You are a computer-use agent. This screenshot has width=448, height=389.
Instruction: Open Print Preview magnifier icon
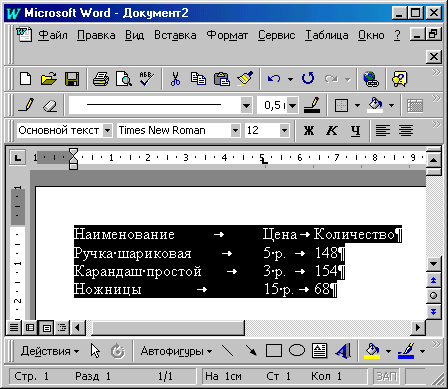point(124,79)
